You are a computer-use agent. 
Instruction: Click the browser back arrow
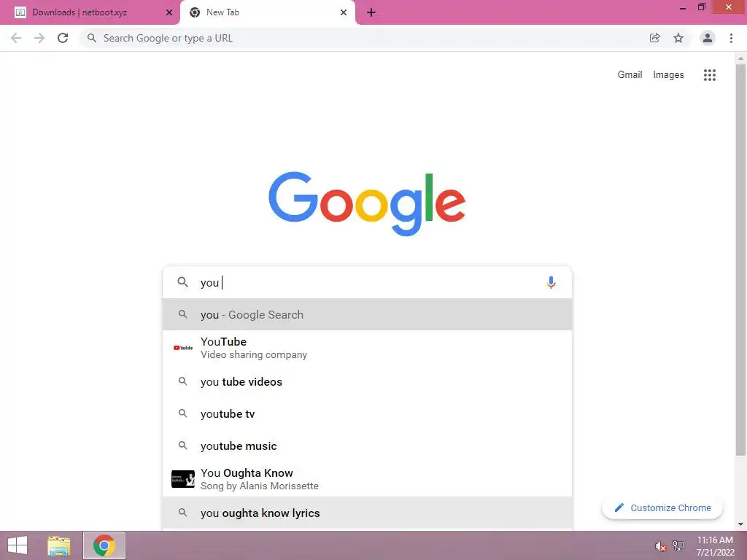click(16, 38)
